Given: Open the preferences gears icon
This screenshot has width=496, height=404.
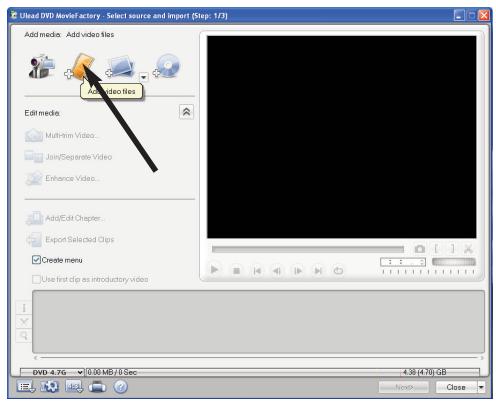Looking at the screenshot, I should 49,387.
